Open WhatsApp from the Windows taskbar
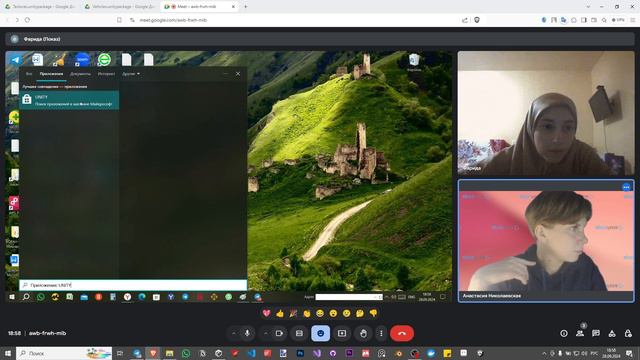Image resolution: width=640 pixels, height=360 pixels. pyautogui.click(x=186, y=353)
